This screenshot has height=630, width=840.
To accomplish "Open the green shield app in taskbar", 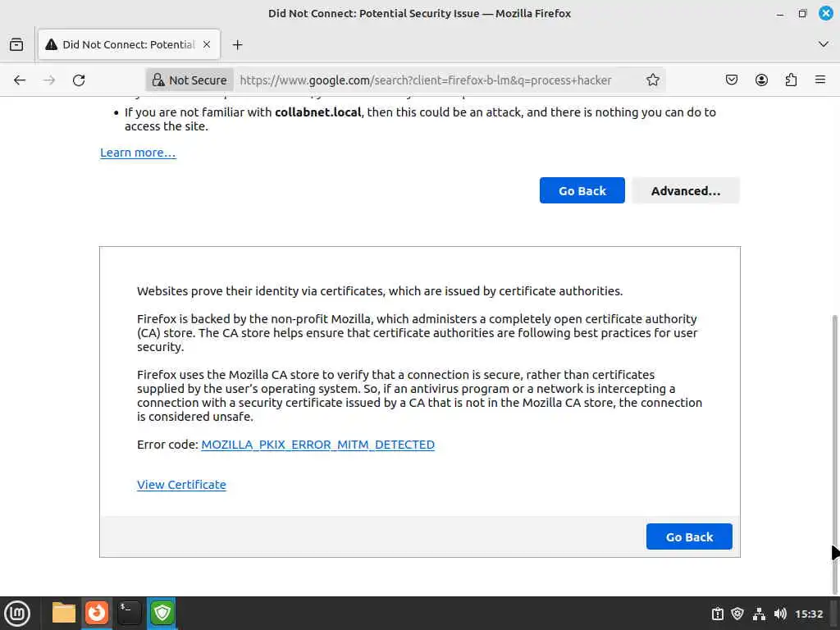I will [162, 613].
